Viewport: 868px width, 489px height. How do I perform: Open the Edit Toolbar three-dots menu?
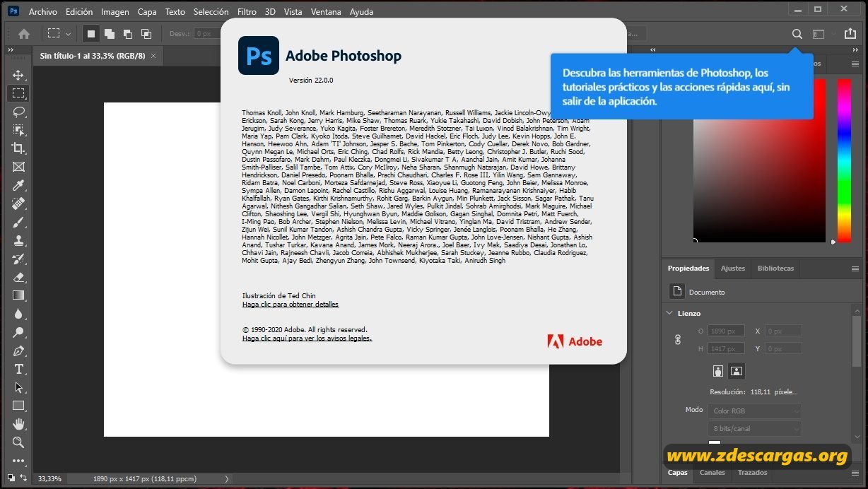(18, 461)
